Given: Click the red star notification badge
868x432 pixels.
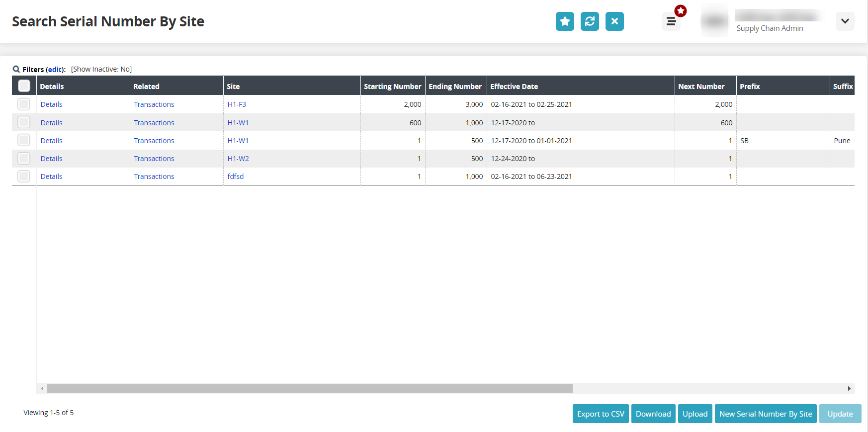Looking at the screenshot, I should tap(681, 11).
